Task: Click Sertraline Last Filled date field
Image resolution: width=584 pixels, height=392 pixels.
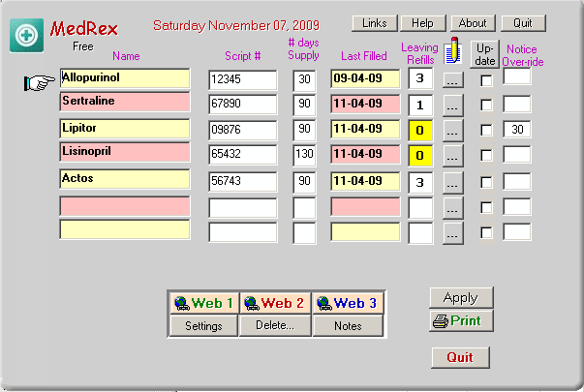Action: tap(365, 104)
